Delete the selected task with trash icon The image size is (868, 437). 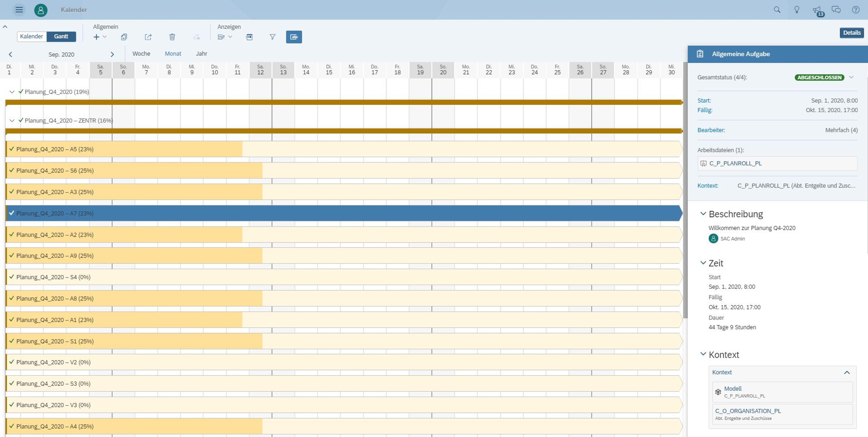pyautogui.click(x=172, y=37)
